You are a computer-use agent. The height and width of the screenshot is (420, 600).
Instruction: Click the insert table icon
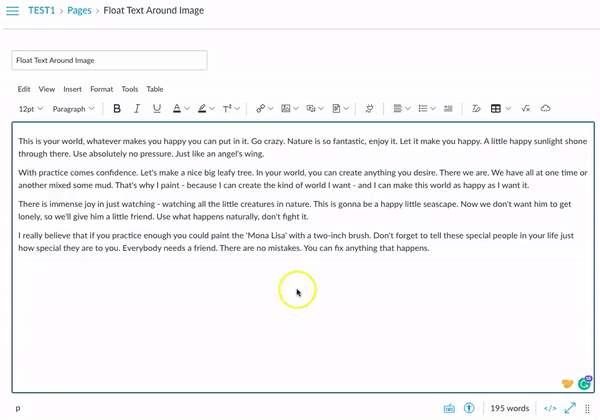pos(496,109)
